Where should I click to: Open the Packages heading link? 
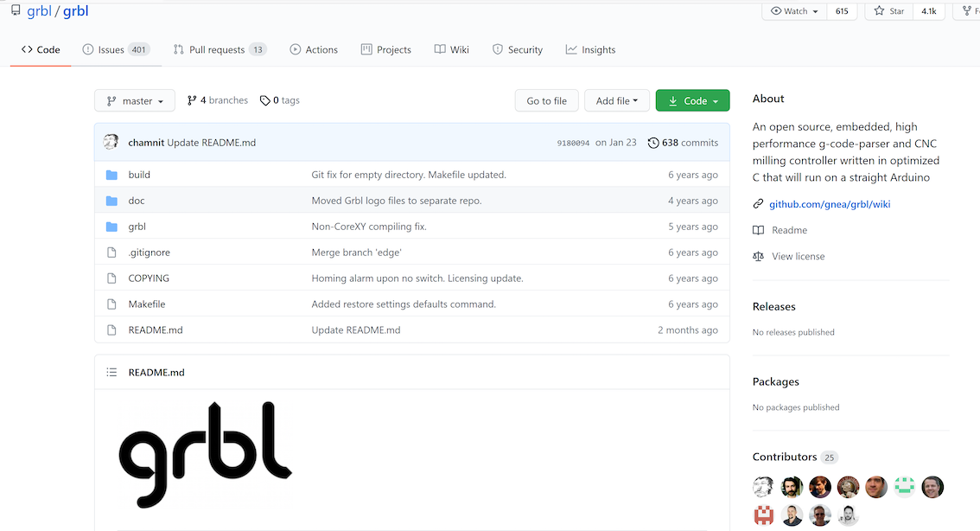(x=776, y=381)
